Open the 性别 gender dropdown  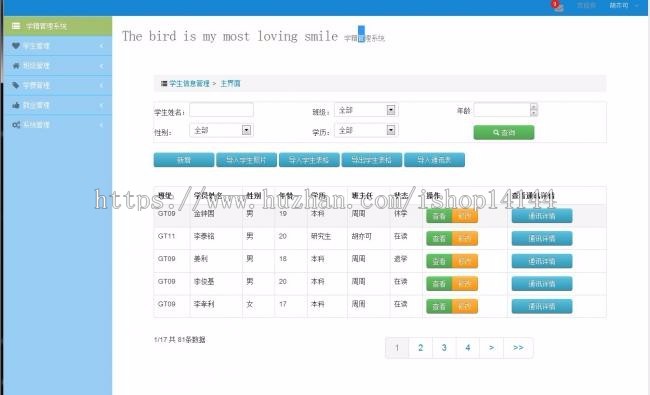[x=221, y=130]
